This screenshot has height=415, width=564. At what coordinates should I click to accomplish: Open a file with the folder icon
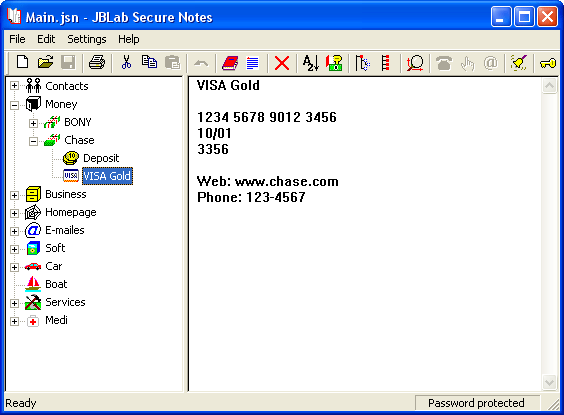45,63
